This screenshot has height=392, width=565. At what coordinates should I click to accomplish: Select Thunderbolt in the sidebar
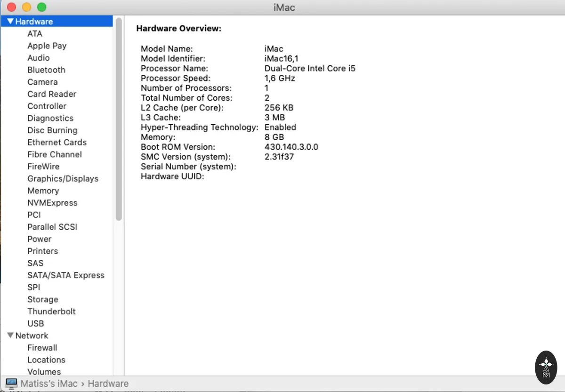tap(51, 312)
